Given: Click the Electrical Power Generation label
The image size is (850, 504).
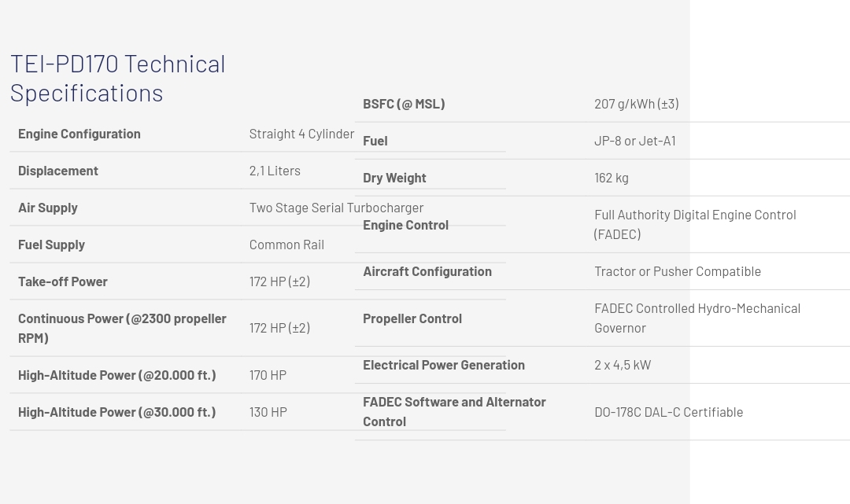Looking at the screenshot, I should click(x=444, y=364).
